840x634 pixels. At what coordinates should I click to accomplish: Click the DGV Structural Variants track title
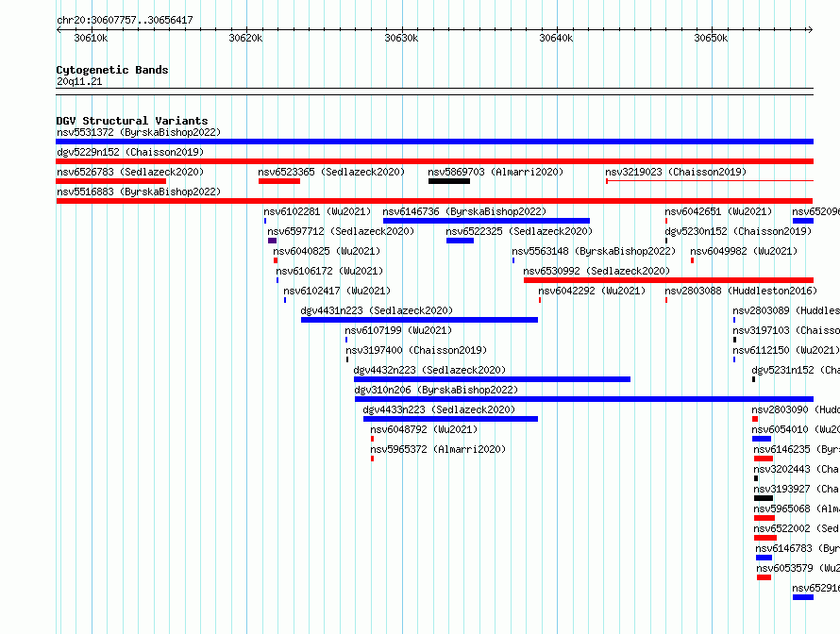click(x=132, y=121)
